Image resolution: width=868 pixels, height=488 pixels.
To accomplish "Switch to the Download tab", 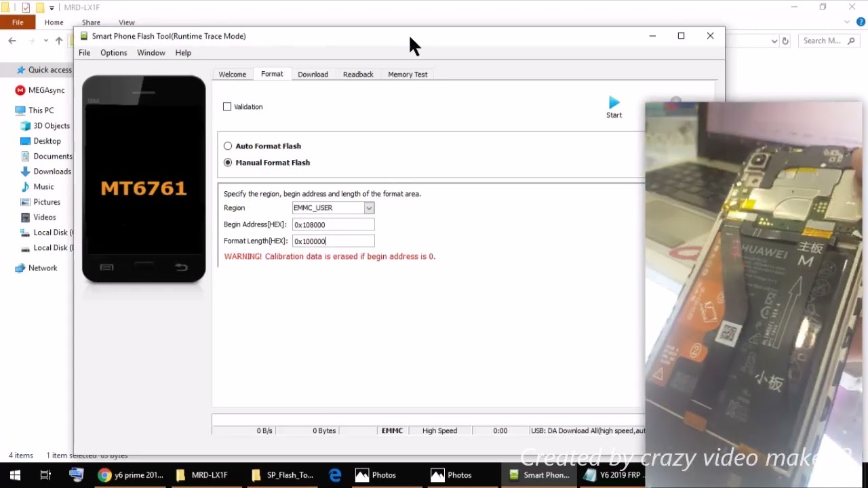I will [313, 75].
